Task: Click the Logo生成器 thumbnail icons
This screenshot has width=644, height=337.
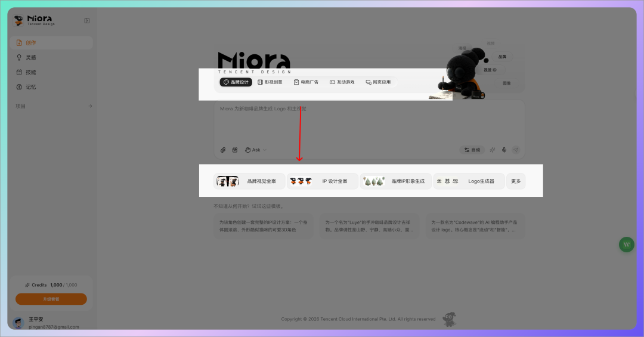Action: pos(447,181)
